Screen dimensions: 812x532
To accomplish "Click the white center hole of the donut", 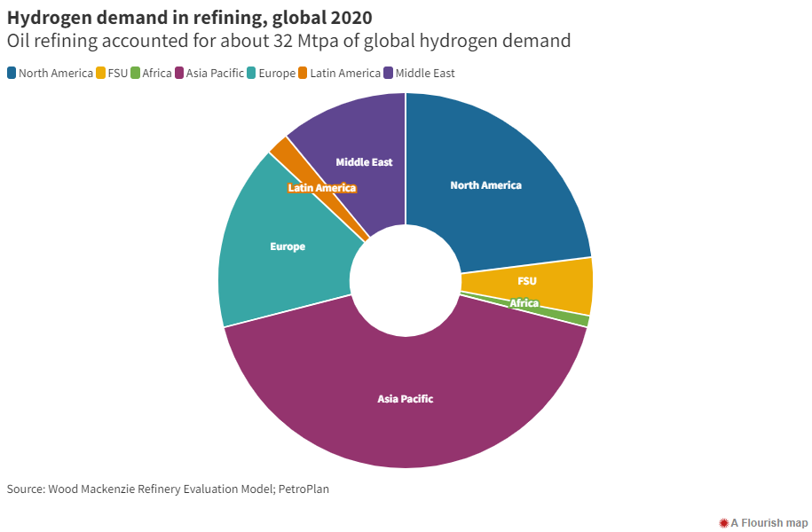I will [406, 281].
